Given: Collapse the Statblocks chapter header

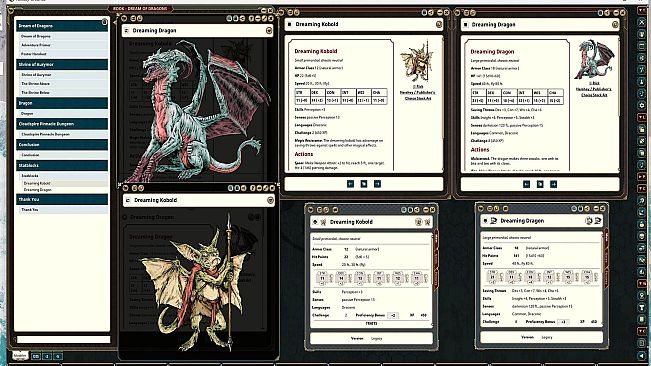Looking at the screenshot, I should pos(62,165).
